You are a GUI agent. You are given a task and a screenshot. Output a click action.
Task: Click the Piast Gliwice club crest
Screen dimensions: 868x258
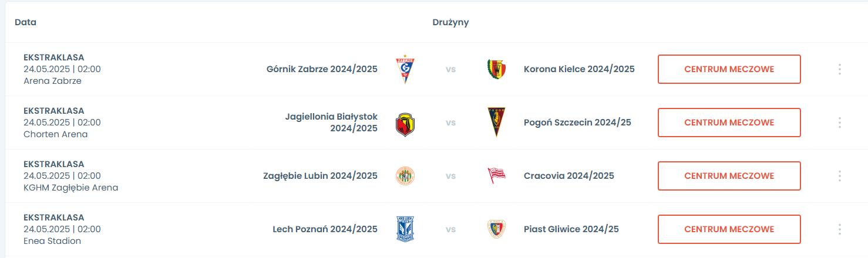pos(496,229)
